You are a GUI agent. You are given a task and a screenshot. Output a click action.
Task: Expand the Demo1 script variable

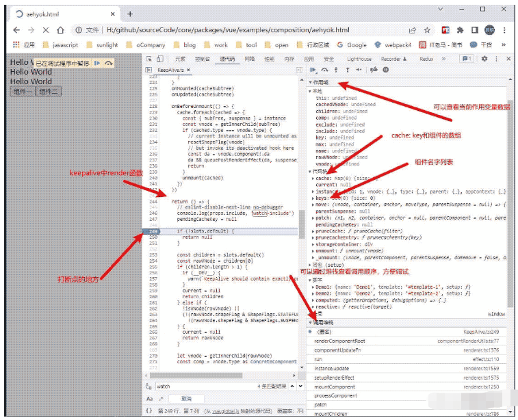[313, 287]
